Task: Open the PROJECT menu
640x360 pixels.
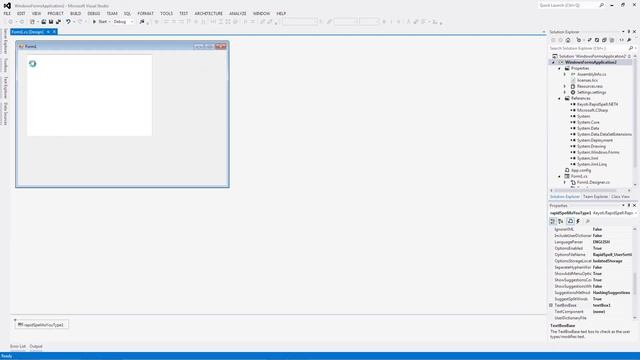Action: point(56,13)
